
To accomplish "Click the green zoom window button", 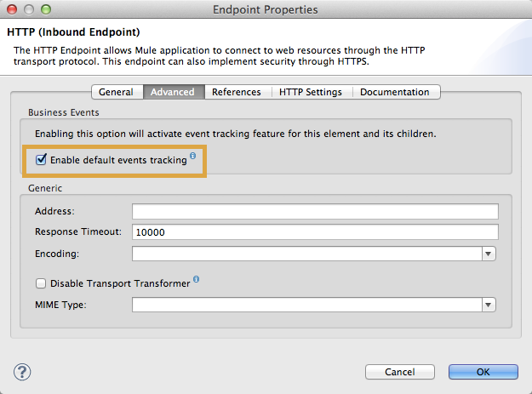I will pyautogui.click(x=44, y=9).
